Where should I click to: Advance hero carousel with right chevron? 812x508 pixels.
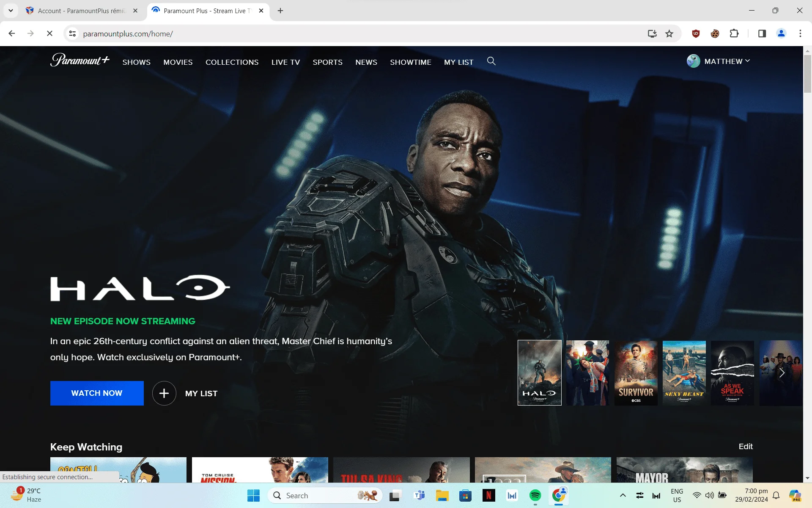[x=782, y=373]
